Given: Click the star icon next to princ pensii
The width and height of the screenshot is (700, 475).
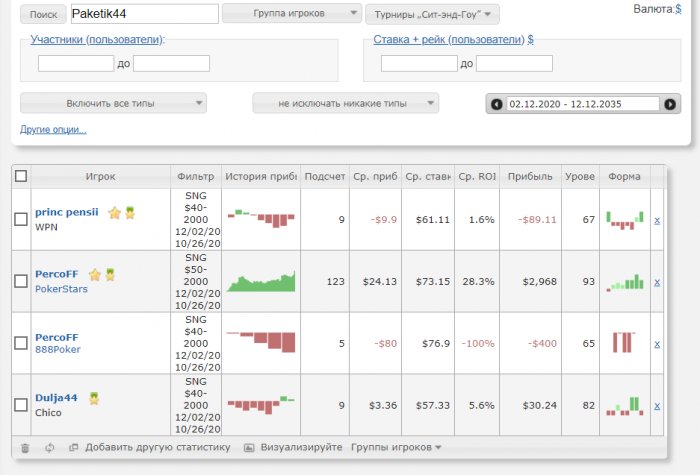Looking at the screenshot, I should click(x=114, y=213).
